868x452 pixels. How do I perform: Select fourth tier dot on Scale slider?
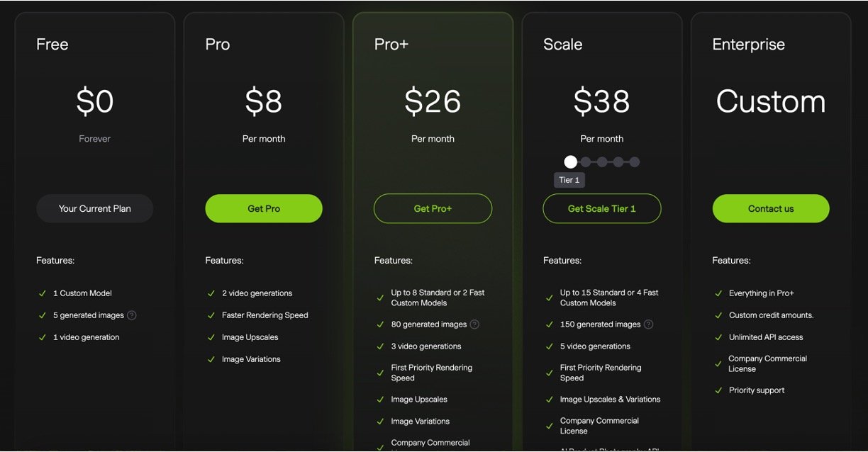point(618,162)
